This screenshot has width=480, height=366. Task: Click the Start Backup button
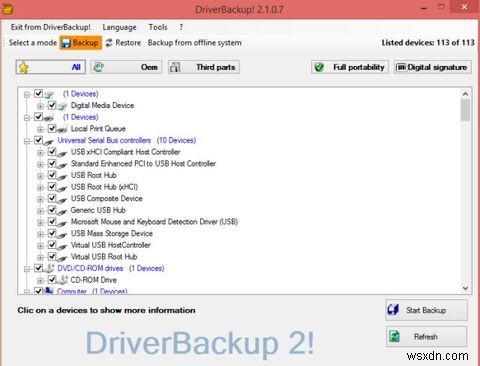(426, 310)
